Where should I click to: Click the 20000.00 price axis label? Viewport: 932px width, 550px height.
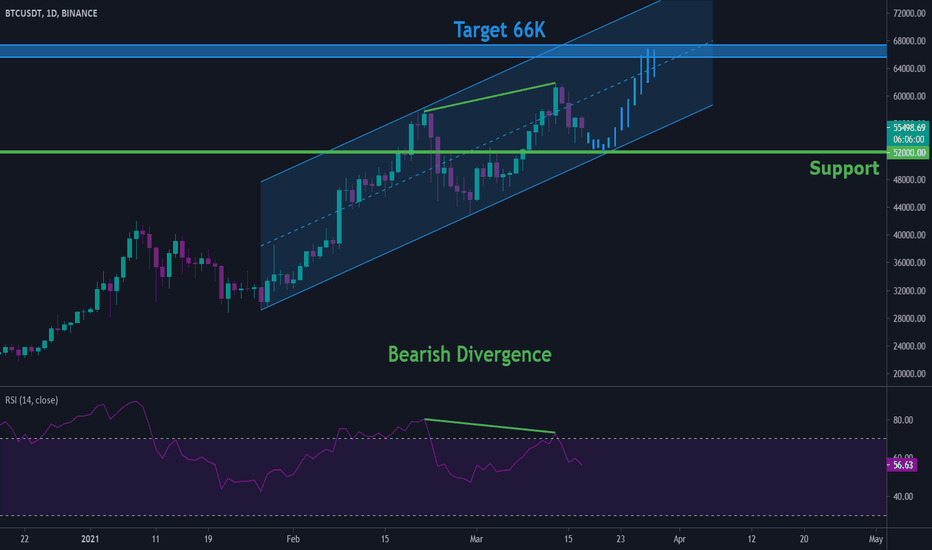tap(909, 373)
